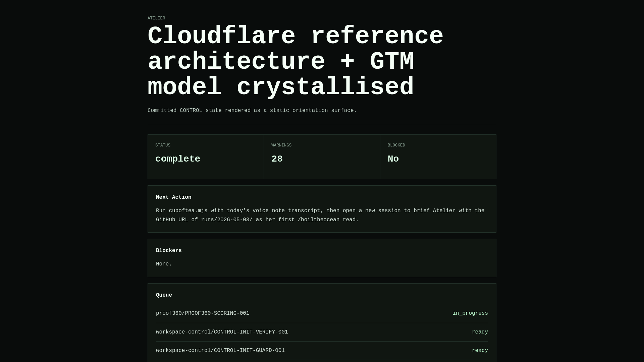Click the blocked value 'No'
This screenshot has width=644, height=362.
point(393,159)
